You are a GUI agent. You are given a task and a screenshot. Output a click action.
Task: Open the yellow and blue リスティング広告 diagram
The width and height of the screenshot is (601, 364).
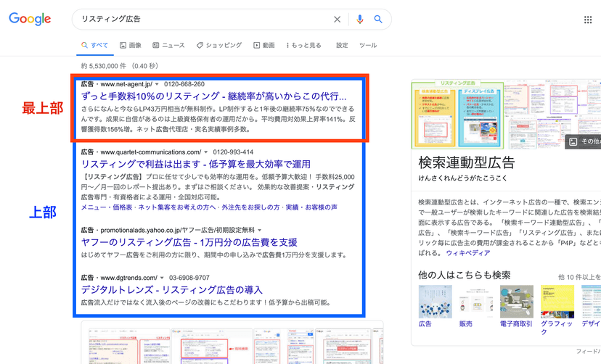click(458, 115)
